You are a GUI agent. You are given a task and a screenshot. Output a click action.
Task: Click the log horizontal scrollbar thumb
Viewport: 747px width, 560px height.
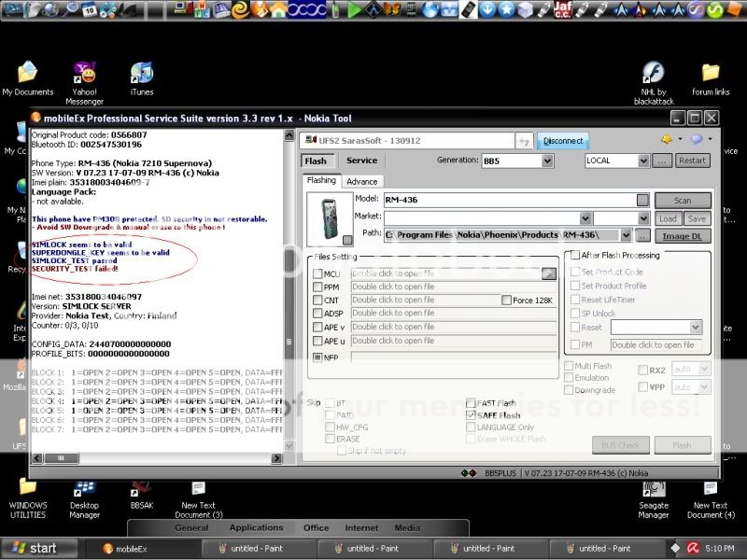coord(62,458)
